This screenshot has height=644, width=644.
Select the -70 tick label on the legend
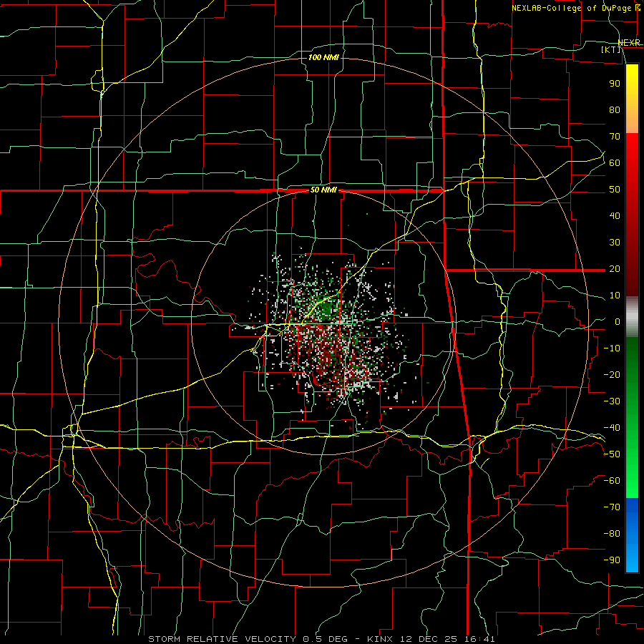612,507
